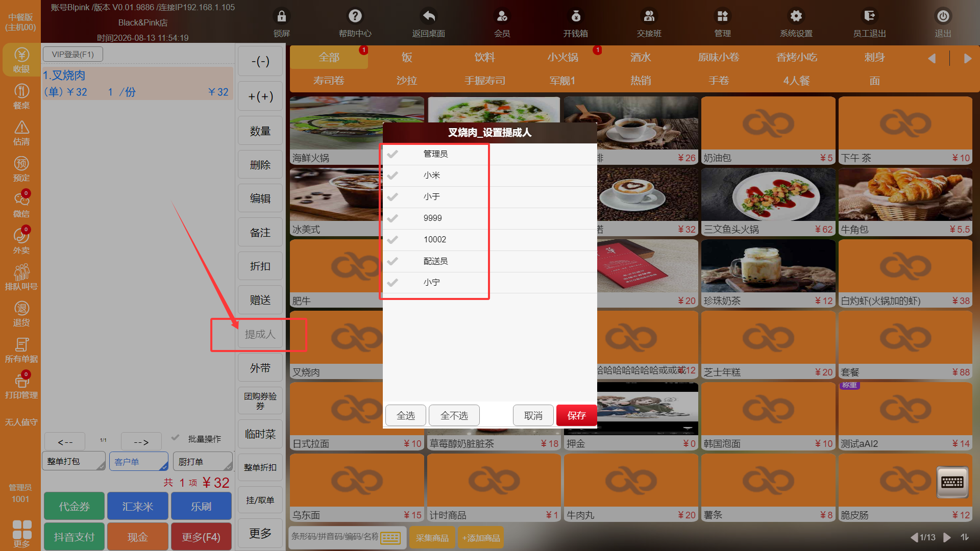
Task: Return to desktop via 返回桌面 icon
Action: (429, 16)
